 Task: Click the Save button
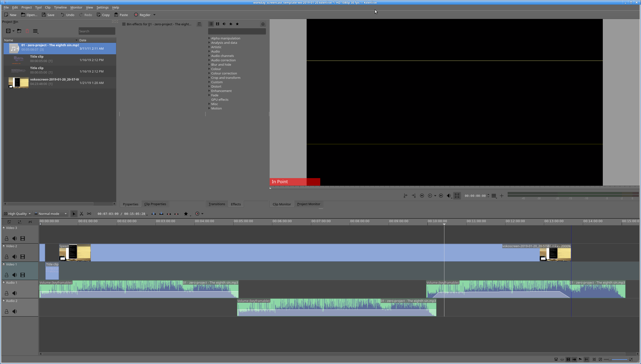point(48,15)
